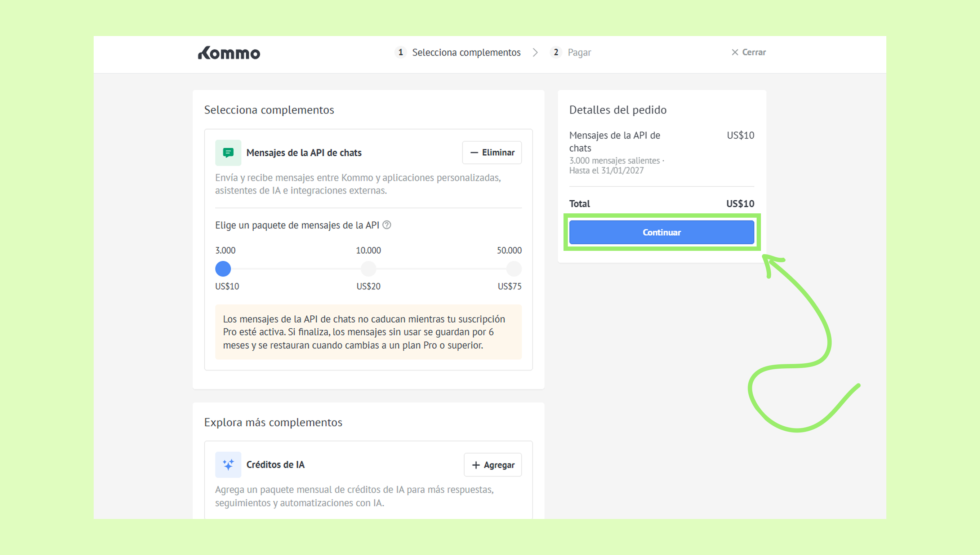Click the Mensajes de la API de chats title
Viewport: 980px width, 555px height.
click(x=304, y=152)
